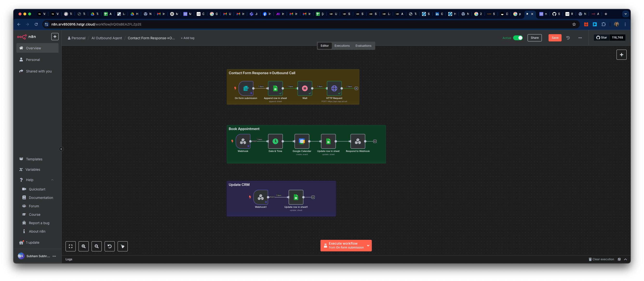The height and width of the screenshot is (281, 644).
Task: Zoom in on the canvas
Action: coord(83,246)
